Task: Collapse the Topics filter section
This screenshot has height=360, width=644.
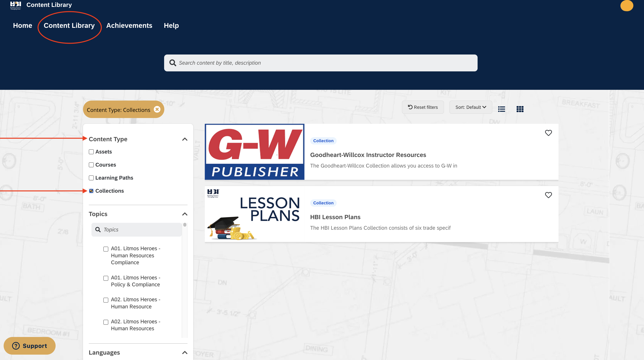Action: (x=185, y=214)
